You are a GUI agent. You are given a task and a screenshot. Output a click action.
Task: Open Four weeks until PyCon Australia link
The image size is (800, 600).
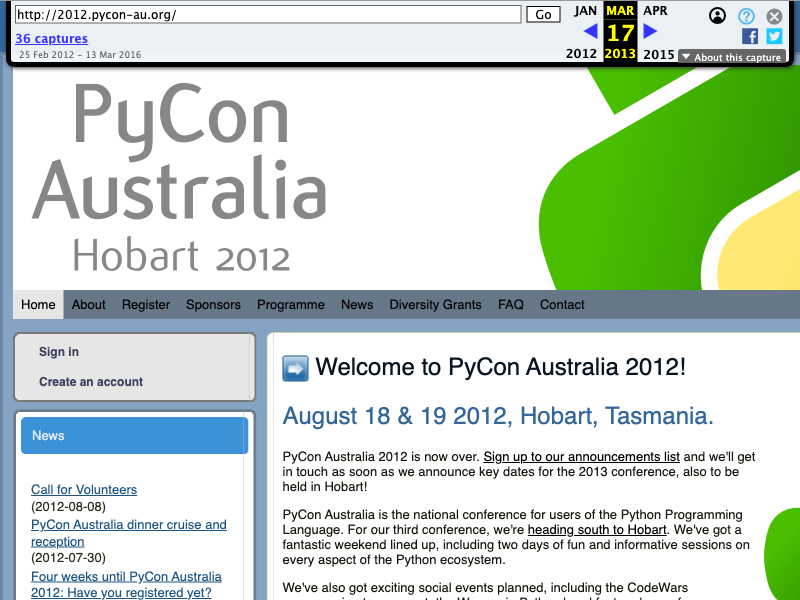126,585
